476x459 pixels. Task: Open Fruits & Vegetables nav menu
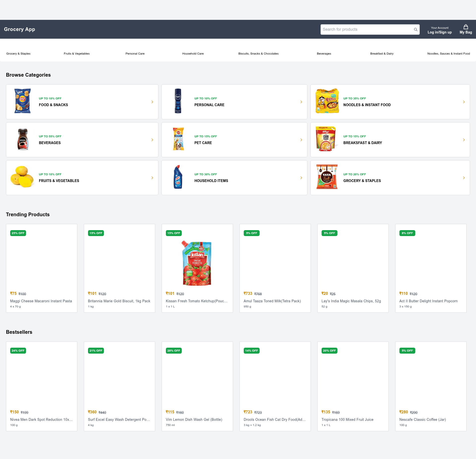[77, 54]
